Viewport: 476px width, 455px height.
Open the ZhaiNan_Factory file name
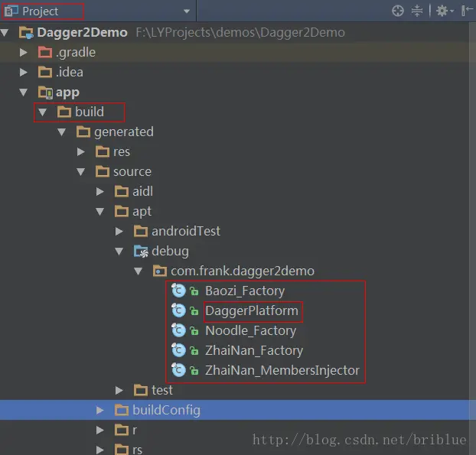[254, 351]
